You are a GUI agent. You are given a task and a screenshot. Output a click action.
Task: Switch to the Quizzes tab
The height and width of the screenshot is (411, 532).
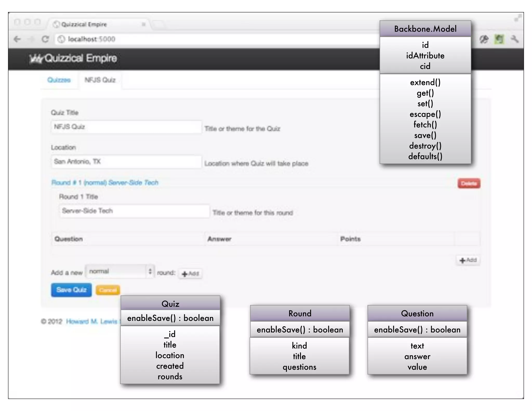coord(59,80)
